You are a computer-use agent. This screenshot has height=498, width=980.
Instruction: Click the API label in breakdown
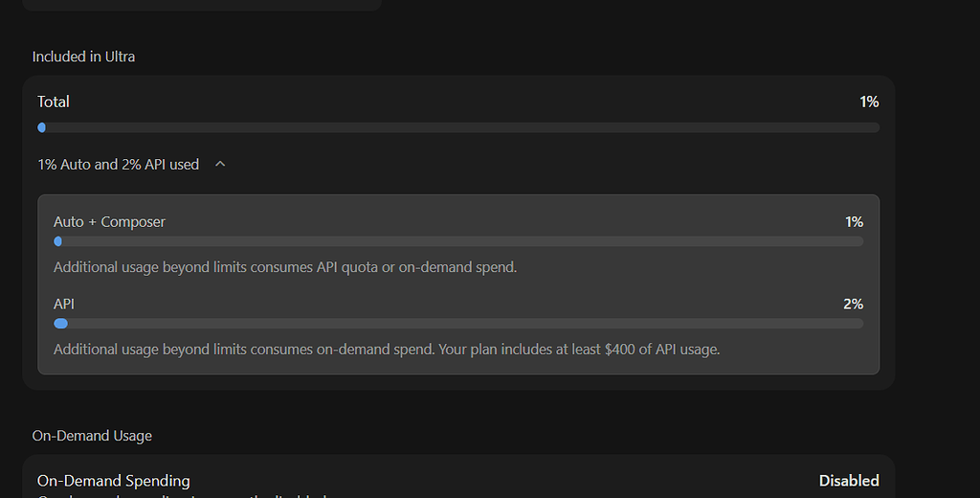[x=64, y=304]
